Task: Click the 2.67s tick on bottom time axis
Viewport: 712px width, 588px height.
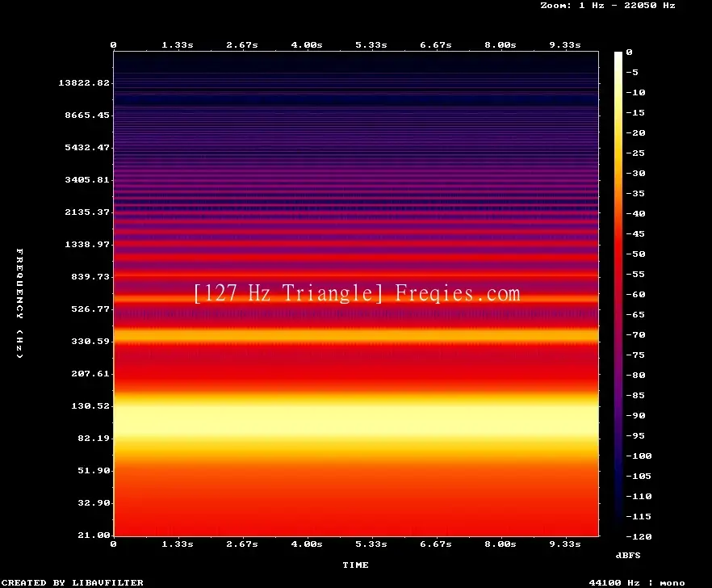Action: point(242,544)
